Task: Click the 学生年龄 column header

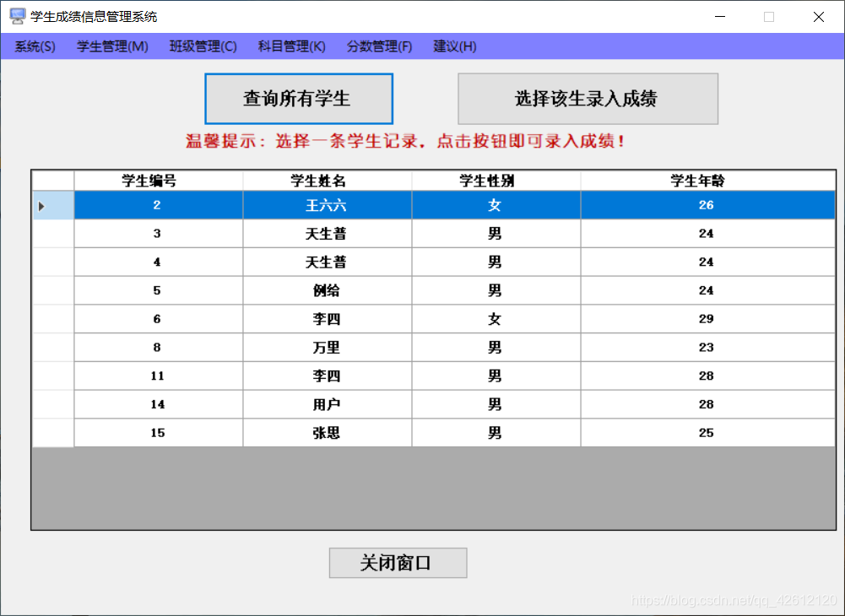Action: (x=708, y=181)
